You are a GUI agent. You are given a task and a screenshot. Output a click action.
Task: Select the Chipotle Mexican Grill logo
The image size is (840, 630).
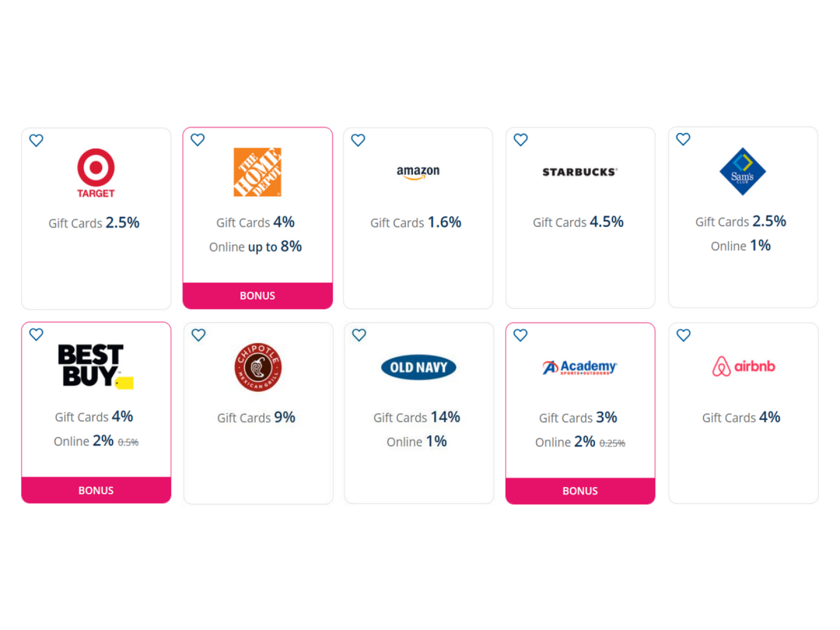point(258,367)
